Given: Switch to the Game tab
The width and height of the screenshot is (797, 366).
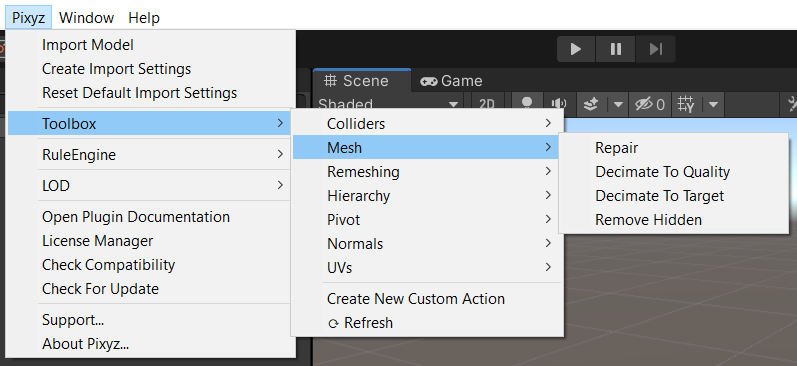Looking at the screenshot, I should pos(451,81).
